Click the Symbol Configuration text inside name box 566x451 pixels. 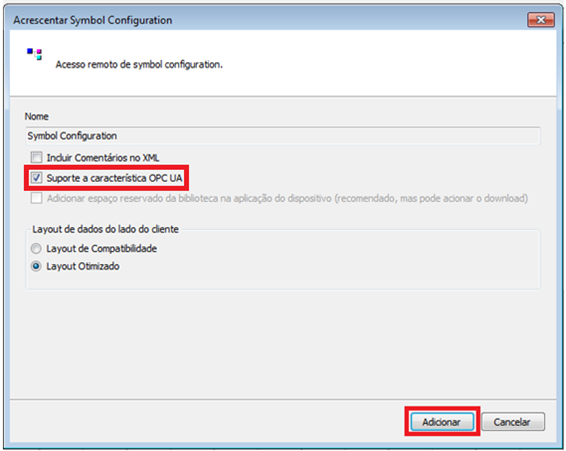pos(72,136)
